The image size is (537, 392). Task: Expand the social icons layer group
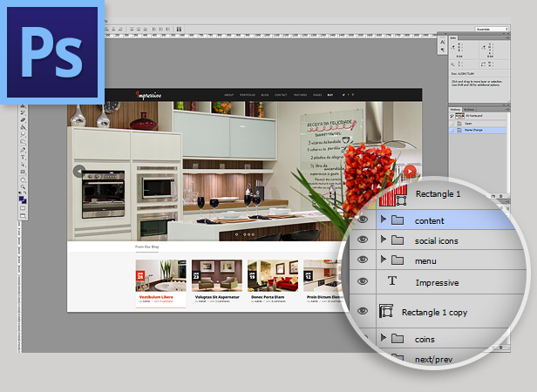[384, 240]
